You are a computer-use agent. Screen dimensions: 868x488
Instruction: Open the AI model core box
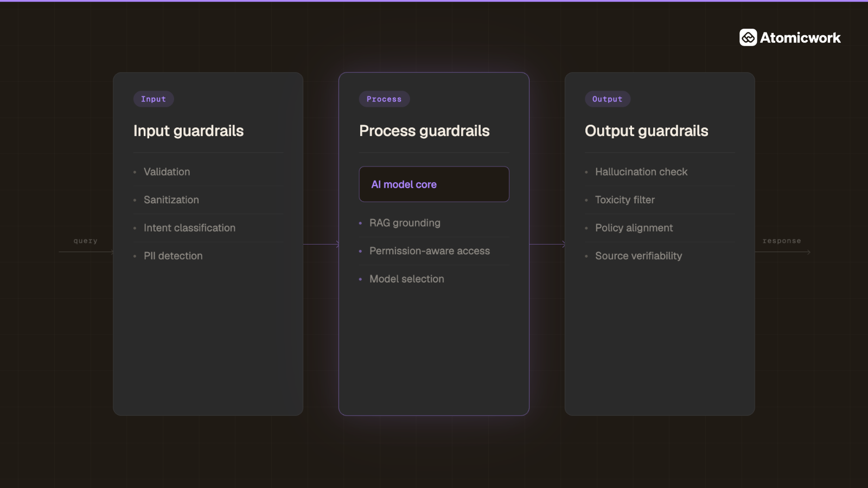pyautogui.click(x=434, y=184)
